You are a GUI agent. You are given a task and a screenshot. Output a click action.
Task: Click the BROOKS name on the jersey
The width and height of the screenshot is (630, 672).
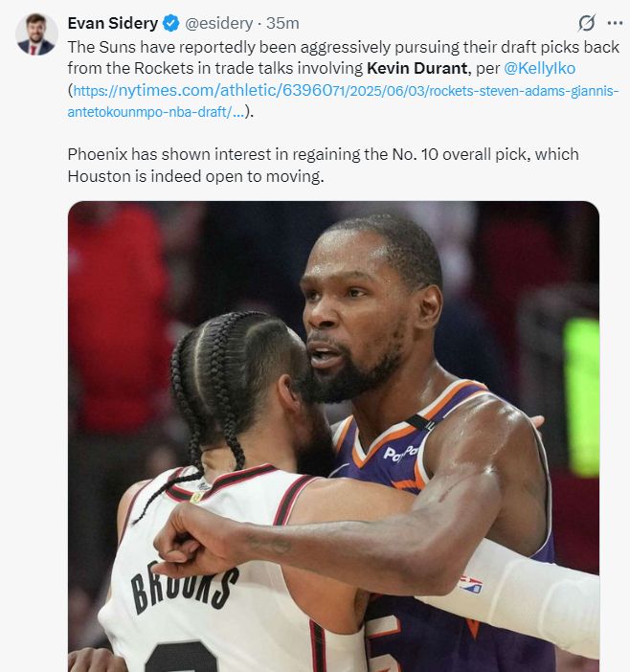click(x=184, y=587)
